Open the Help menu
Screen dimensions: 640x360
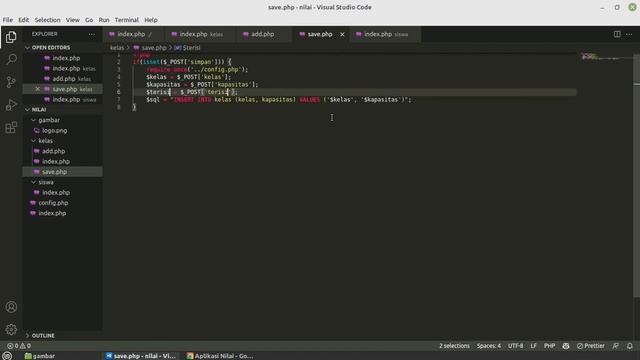coord(151,20)
